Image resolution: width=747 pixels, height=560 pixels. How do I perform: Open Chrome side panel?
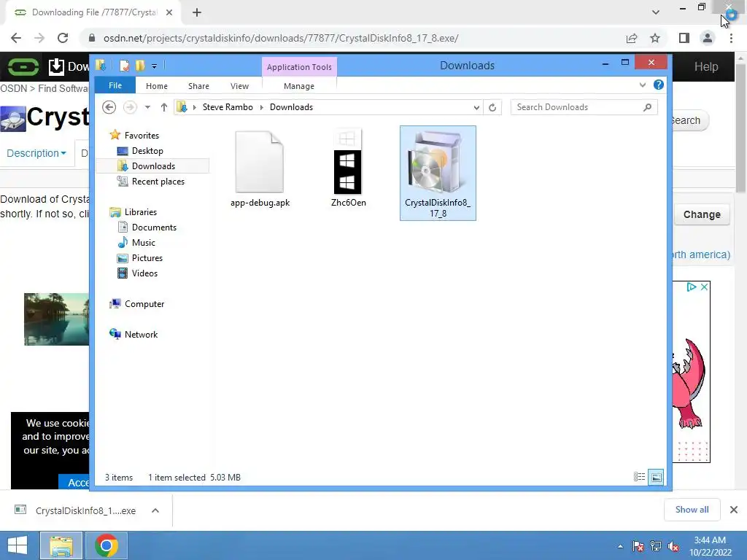click(684, 38)
